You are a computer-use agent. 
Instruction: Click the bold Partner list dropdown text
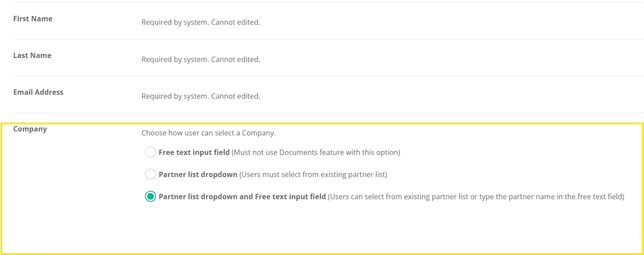pyautogui.click(x=198, y=174)
